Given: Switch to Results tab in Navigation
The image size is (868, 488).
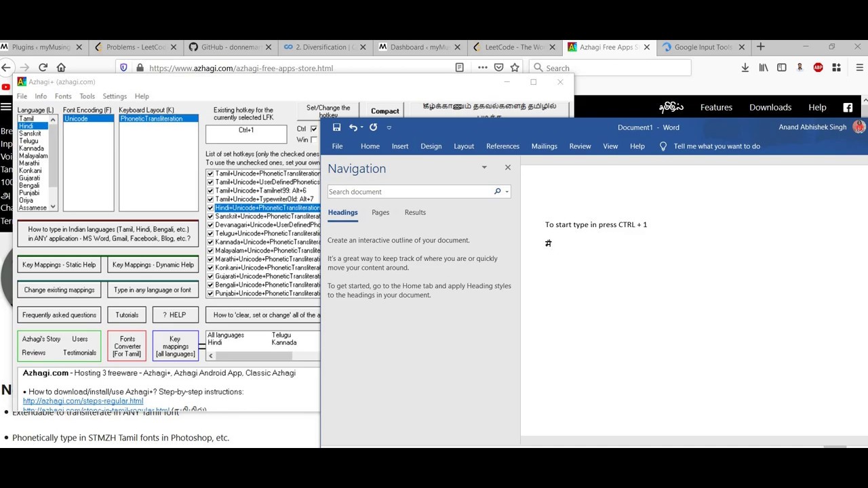Looking at the screenshot, I should coord(415,212).
